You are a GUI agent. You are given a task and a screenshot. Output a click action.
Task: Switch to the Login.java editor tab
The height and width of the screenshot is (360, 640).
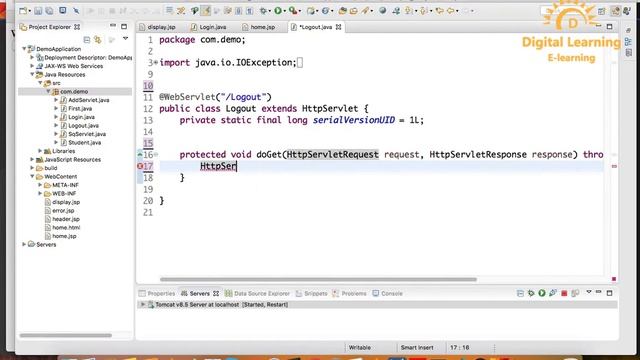213,27
